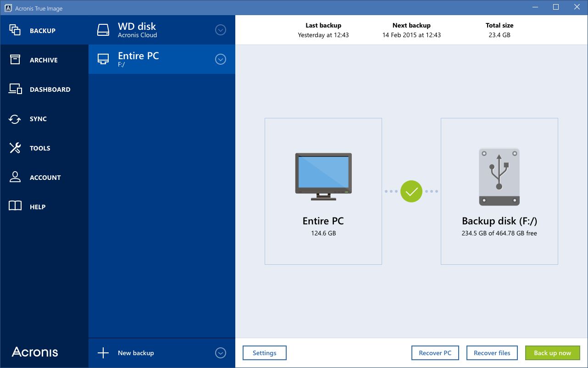Viewport: 588px width, 368px height.
Task: Click the plus icon for New backup
Action: [x=103, y=353]
